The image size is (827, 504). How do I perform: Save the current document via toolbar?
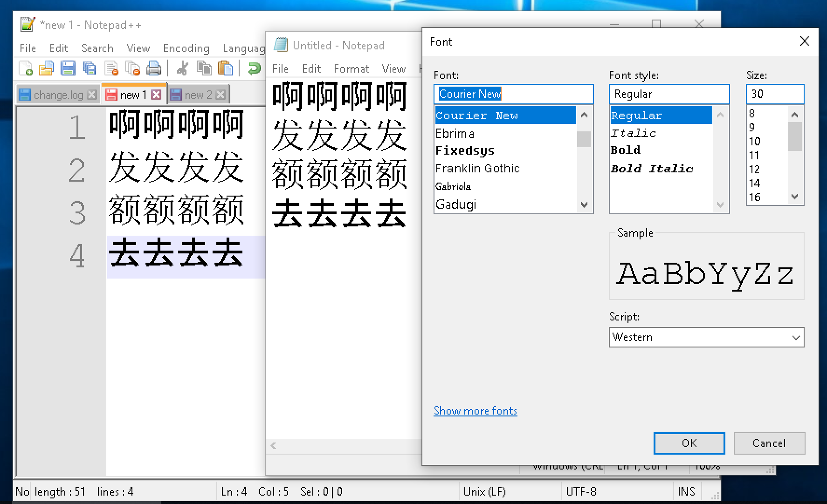coord(69,68)
